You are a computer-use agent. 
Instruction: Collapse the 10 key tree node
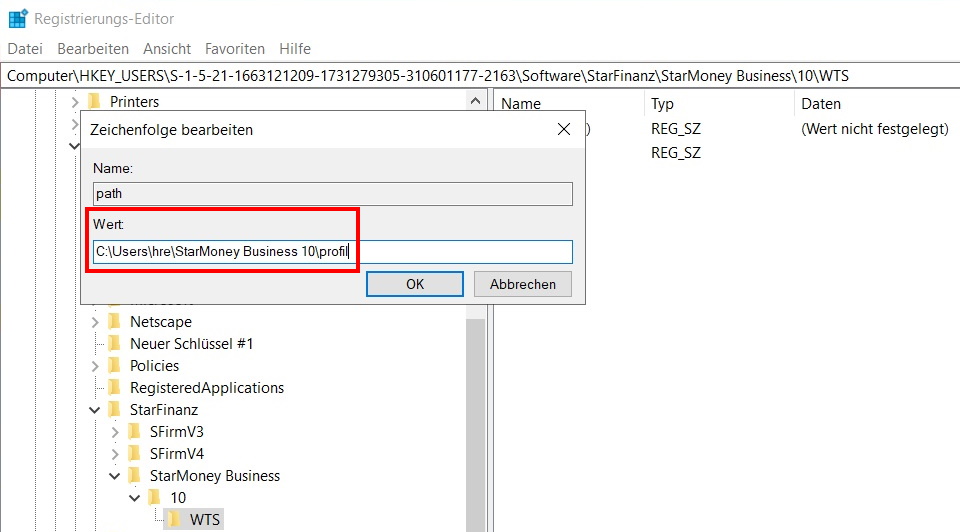[135, 498]
